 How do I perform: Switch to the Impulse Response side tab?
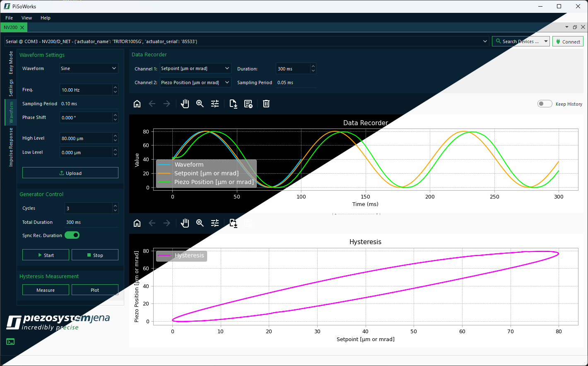[x=11, y=147]
